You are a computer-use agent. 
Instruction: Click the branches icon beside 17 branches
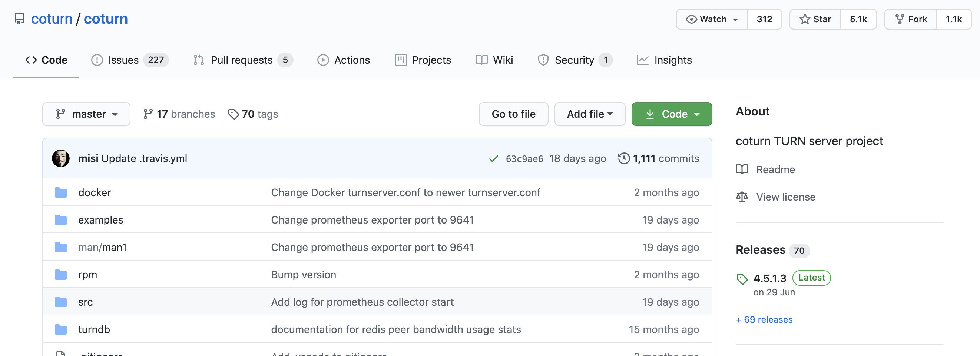coord(148,114)
